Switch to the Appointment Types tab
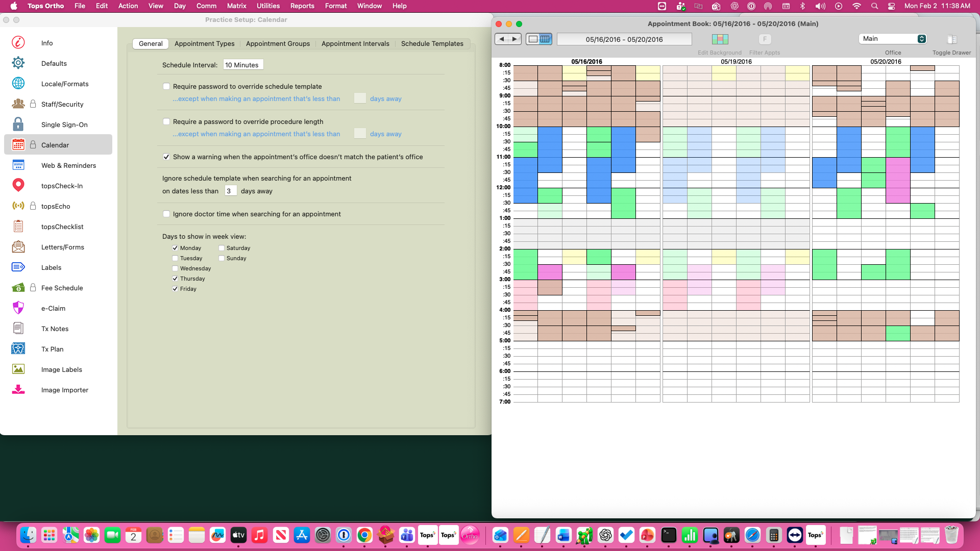 [x=204, y=44]
